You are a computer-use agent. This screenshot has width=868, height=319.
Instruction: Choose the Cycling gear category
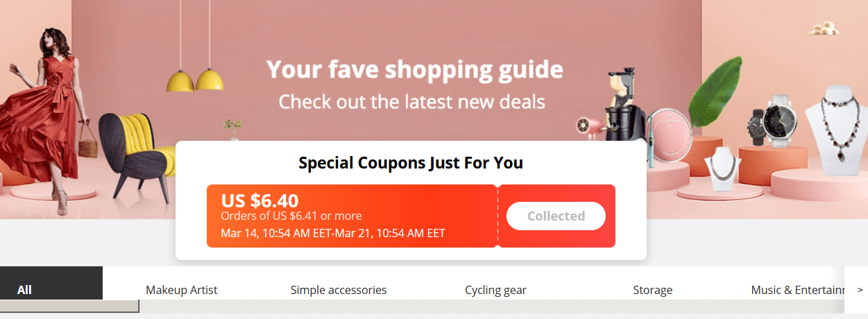[495, 290]
